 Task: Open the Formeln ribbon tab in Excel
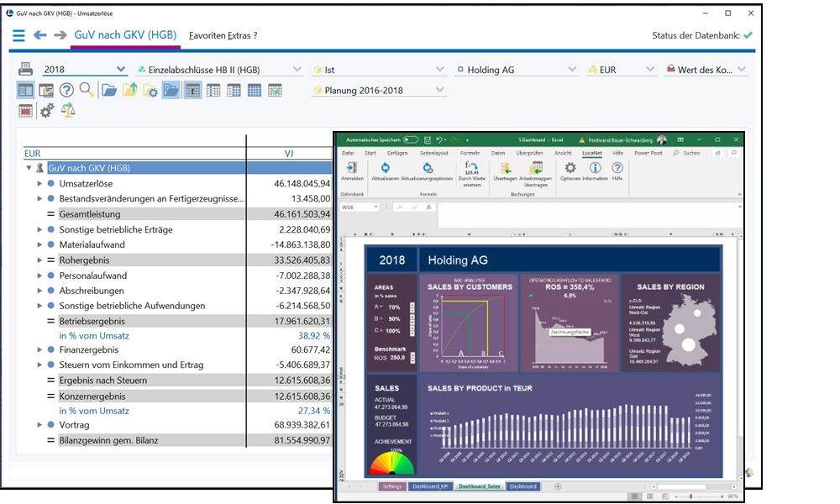(x=470, y=153)
